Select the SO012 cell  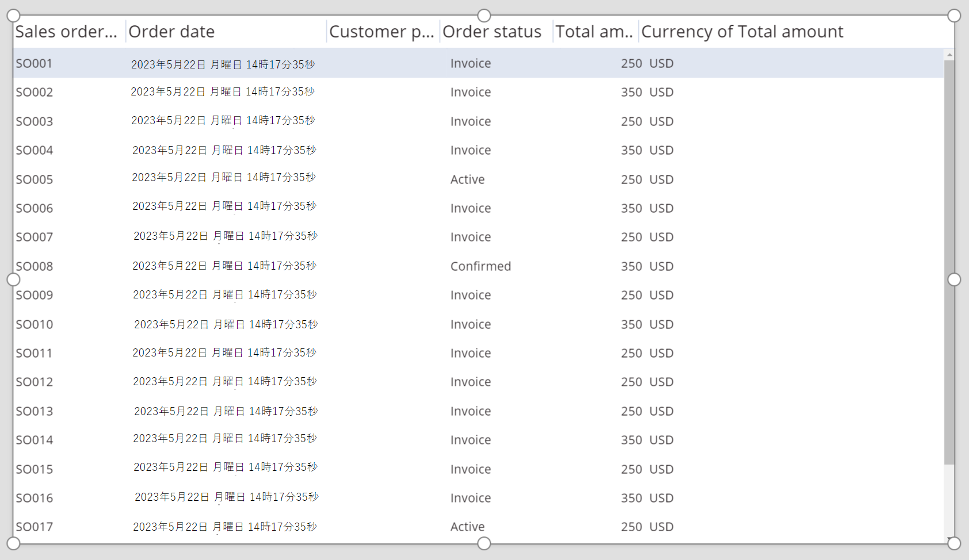(34, 382)
